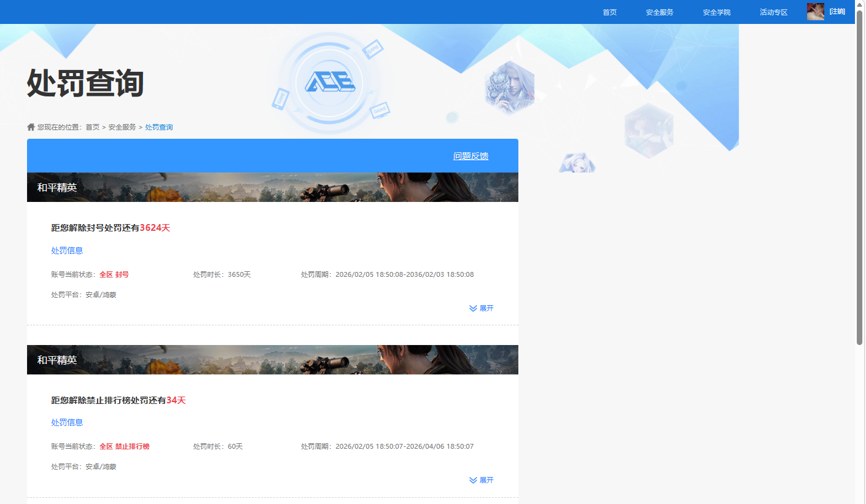Click 处罚信息 under the ranking ban record
The width and height of the screenshot is (866, 504).
click(67, 422)
